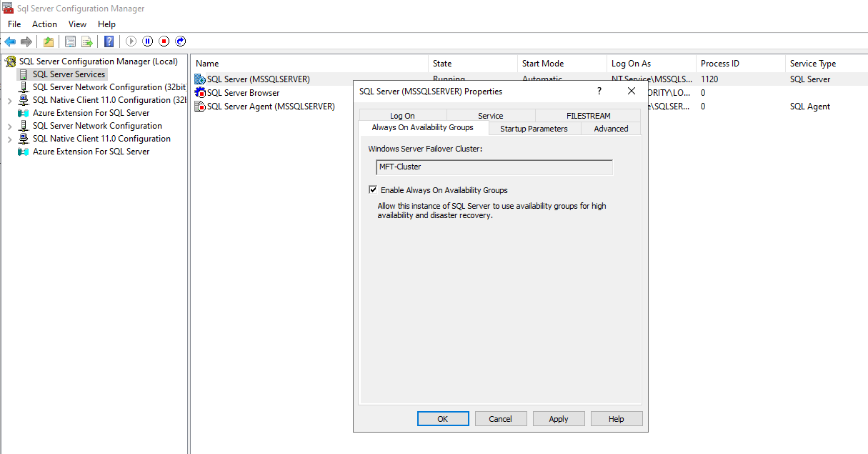Click the SQL Agent service type cell
The image size is (868, 454).
pyautogui.click(x=810, y=107)
